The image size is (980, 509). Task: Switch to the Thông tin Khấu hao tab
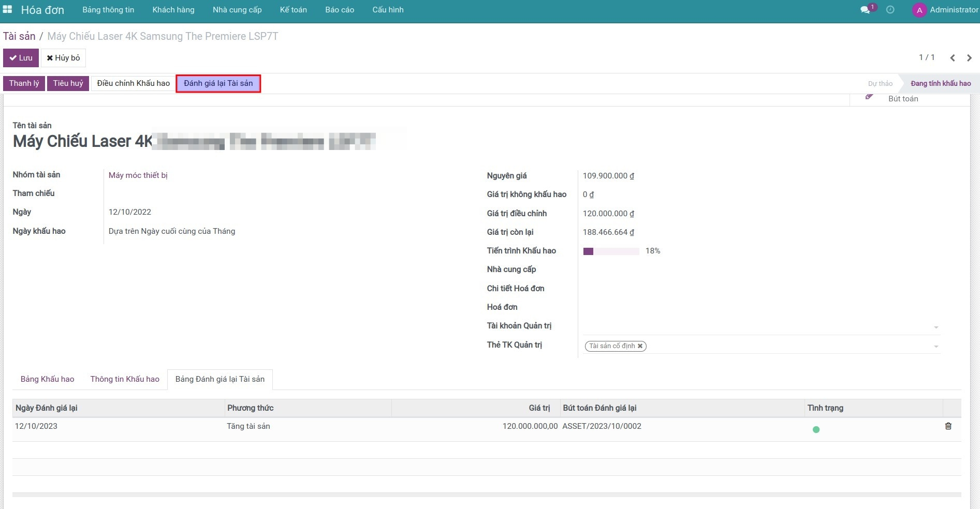pos(125,379)
